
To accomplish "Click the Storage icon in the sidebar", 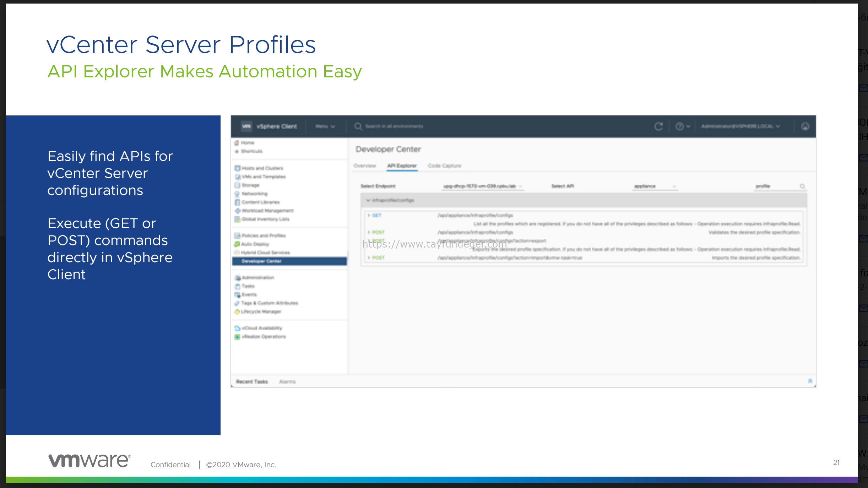I will [x=237, y=185].
